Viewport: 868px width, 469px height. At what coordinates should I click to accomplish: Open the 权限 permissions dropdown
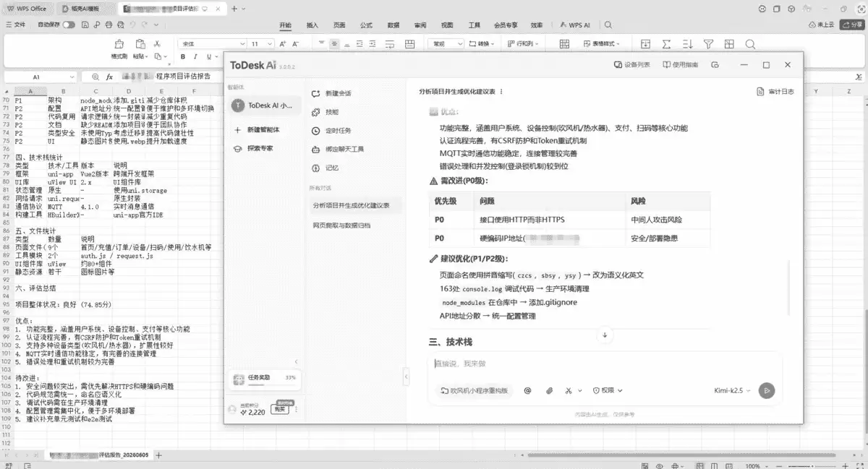(x=607, y=390)
